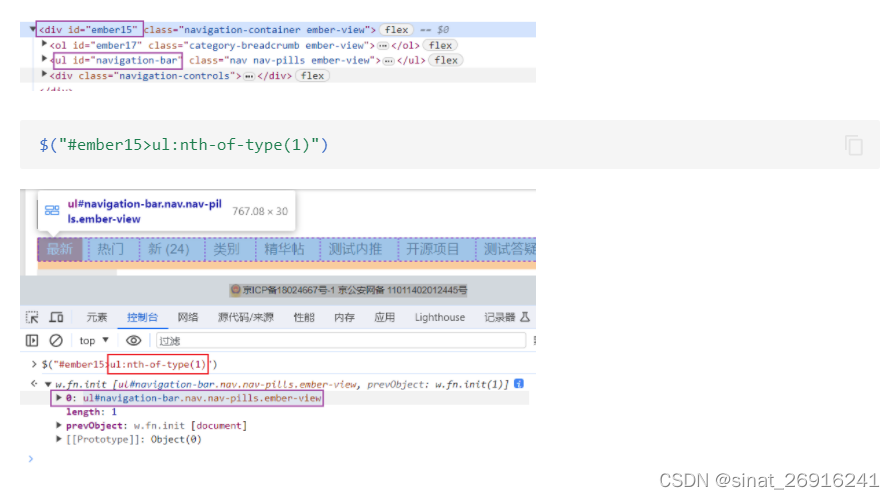The width and height of the screenshot is (895, 499).
Task: Click flex badge on ul#navigation-bar row
Action: (x=446, y=60)
